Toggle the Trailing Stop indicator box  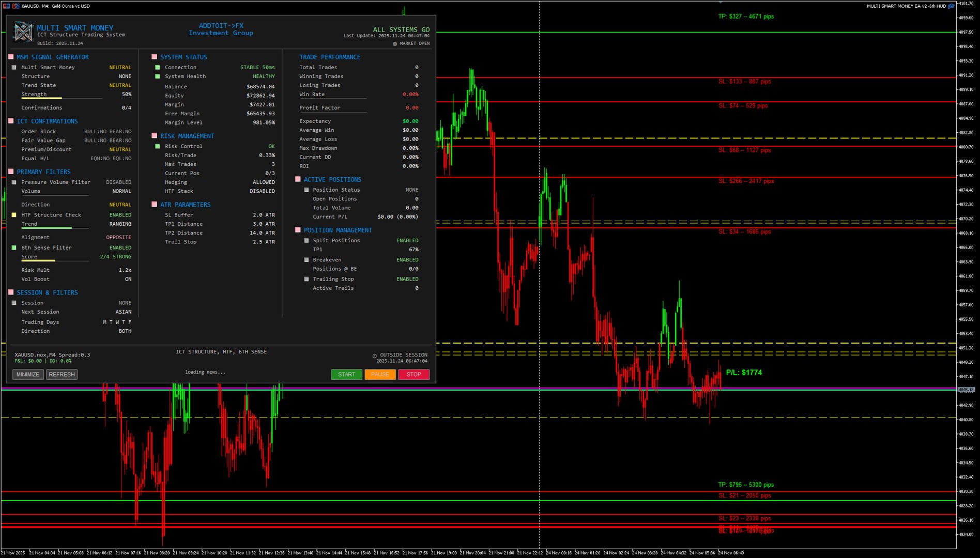(x=307, y=279)
